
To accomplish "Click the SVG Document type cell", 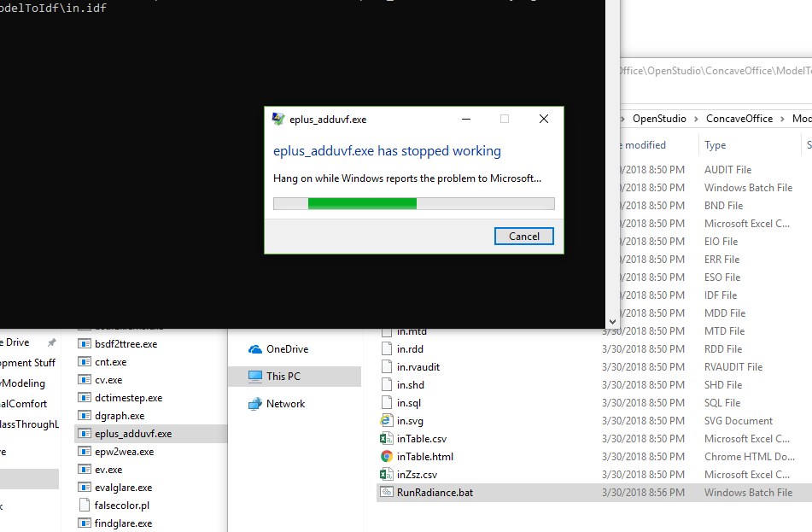I will (x=739, y=421).
